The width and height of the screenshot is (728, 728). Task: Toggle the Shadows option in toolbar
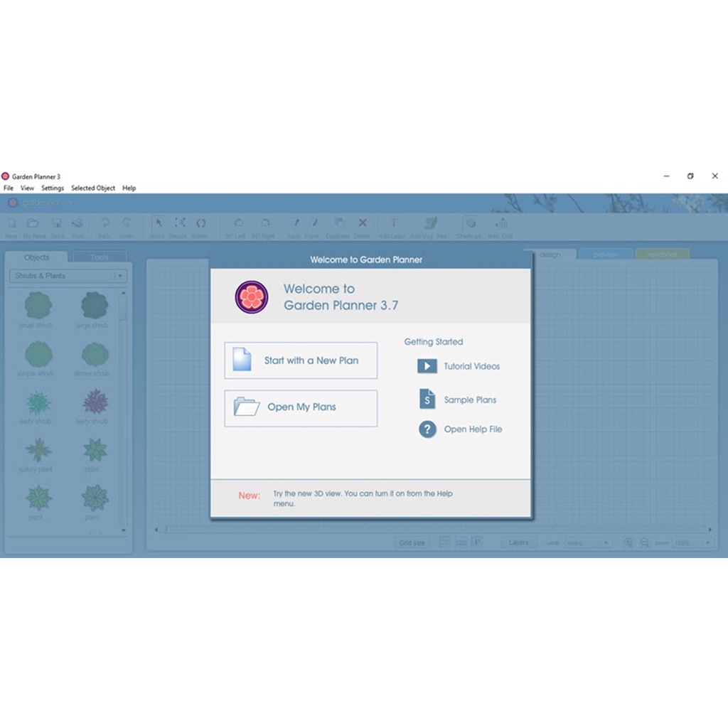coord(470,224)
